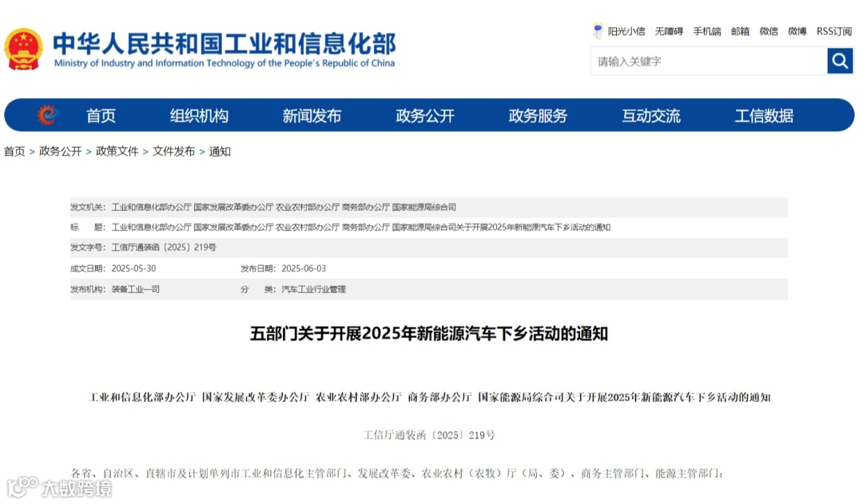Click the ministry name title 中华人民共和国工业和信息化部
863x504 pixels.
point(224,43)
